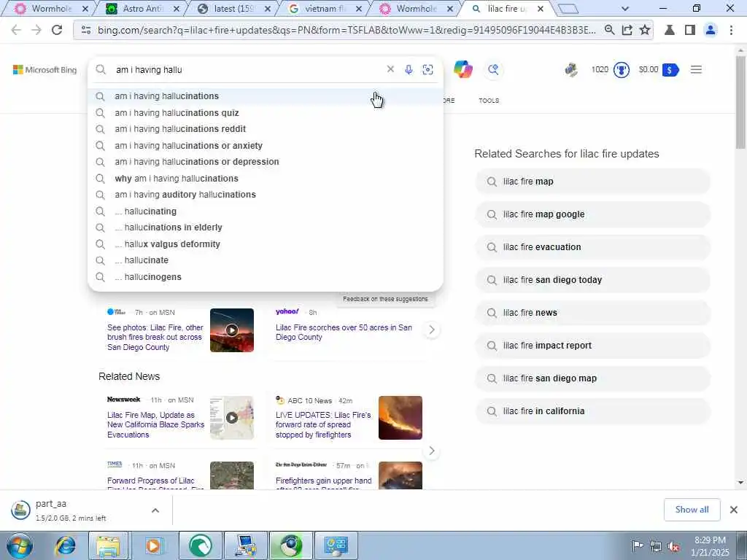Click Show all downloads button
Viewport: 747px width, 560px height.
click(692, 510)
